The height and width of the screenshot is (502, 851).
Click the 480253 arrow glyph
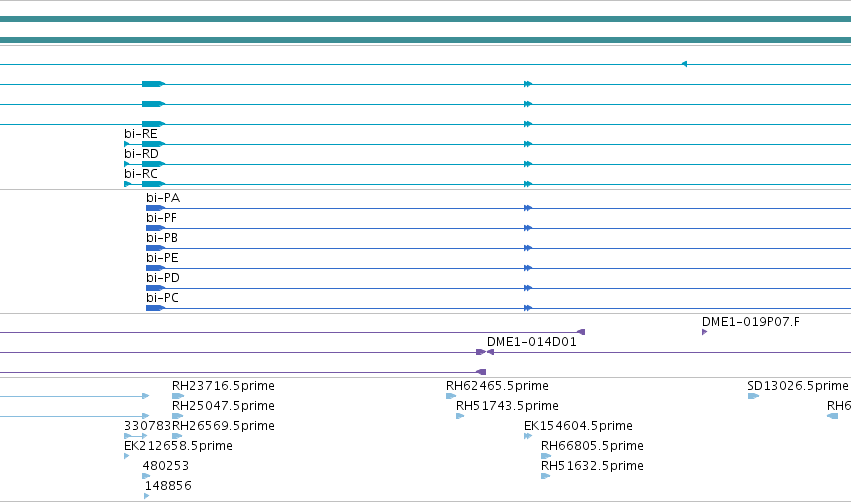[x=146, y=476]
